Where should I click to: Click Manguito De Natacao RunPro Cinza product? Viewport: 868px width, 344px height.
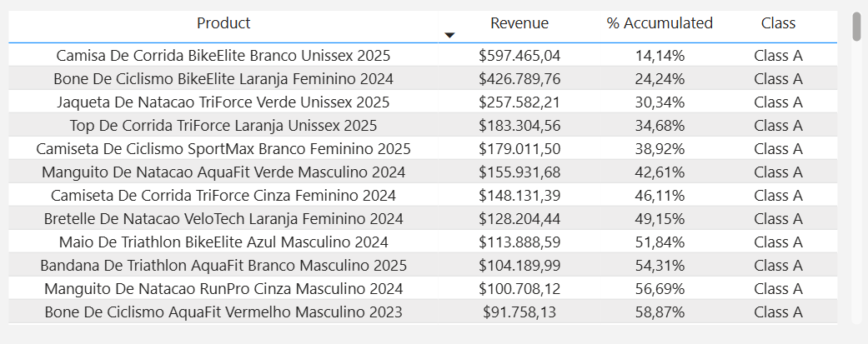pyautogui.click(x=223, y=289)
